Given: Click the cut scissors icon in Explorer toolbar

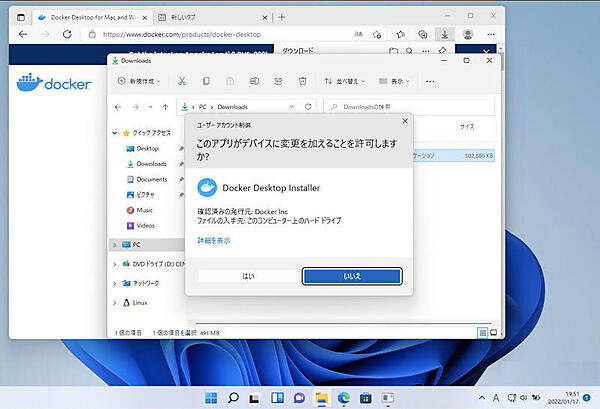Looking at the screenshot, I should click(x=182, y=81).
